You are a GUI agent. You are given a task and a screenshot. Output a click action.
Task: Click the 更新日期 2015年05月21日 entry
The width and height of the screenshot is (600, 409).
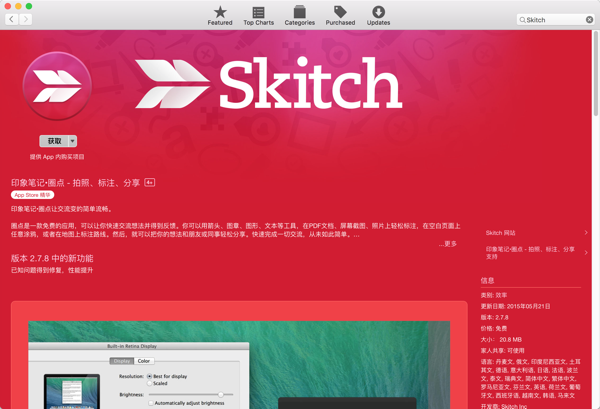pos(515,306)
